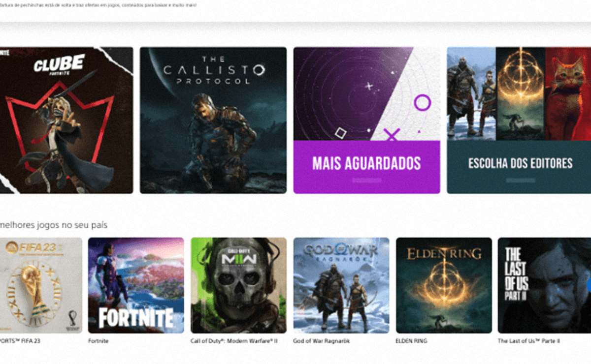Click the FIFA 23 title text link
591x364 pixels.
(x=20, y=341)
